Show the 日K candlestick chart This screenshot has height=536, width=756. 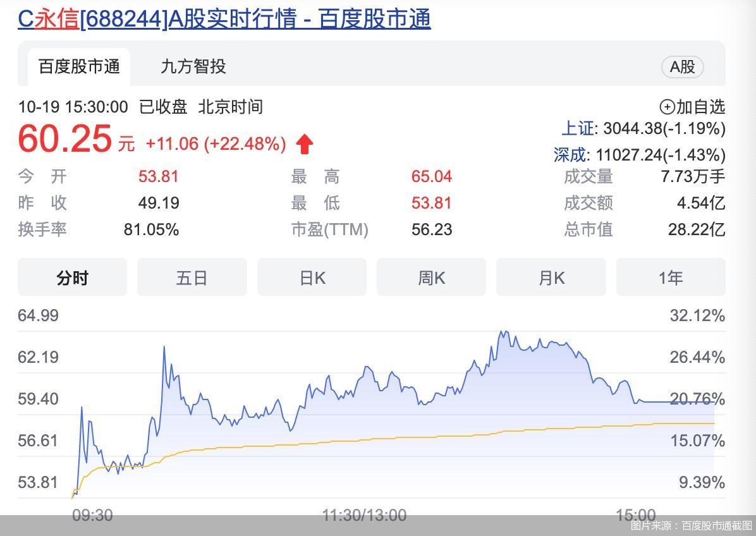pyautogui.click(x=312, y=277)
